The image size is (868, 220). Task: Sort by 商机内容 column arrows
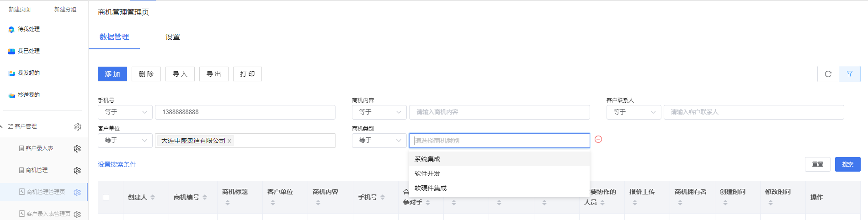pyautogui.click(x=318, y=203)
